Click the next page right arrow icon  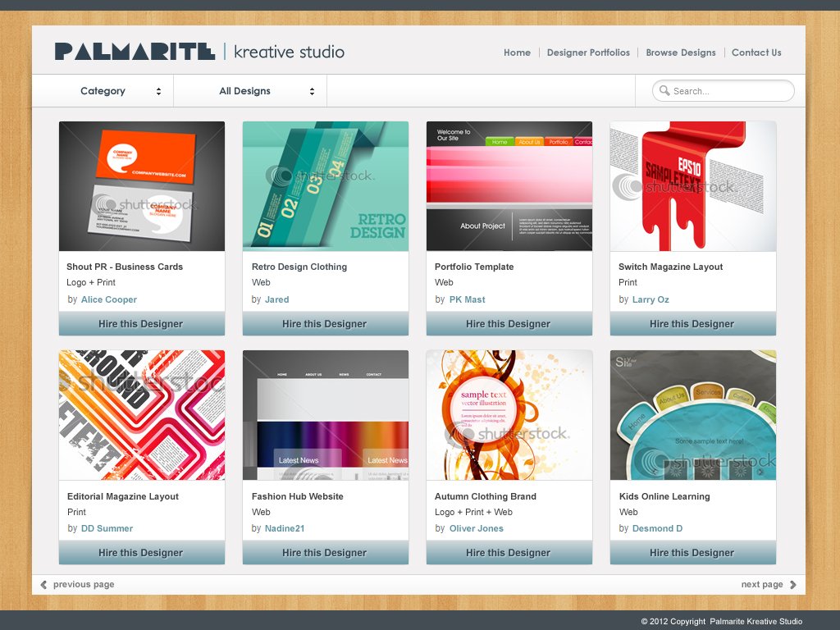click(x=793, y=585)
